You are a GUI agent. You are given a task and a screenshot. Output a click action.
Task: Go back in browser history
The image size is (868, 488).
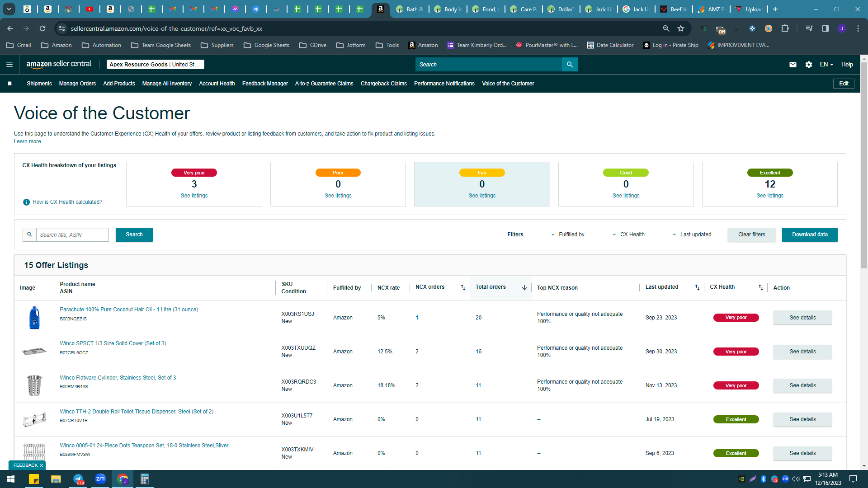click(x=10, y=28)
